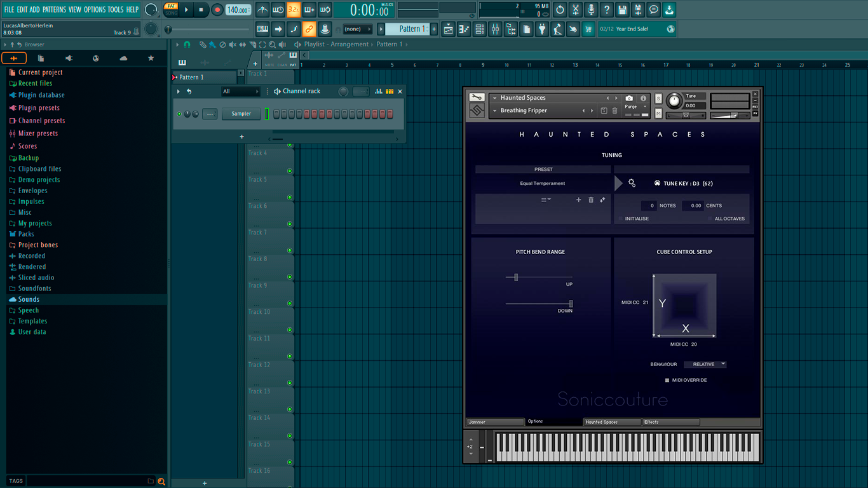Open the Piano roll view button

coord(464,29)
